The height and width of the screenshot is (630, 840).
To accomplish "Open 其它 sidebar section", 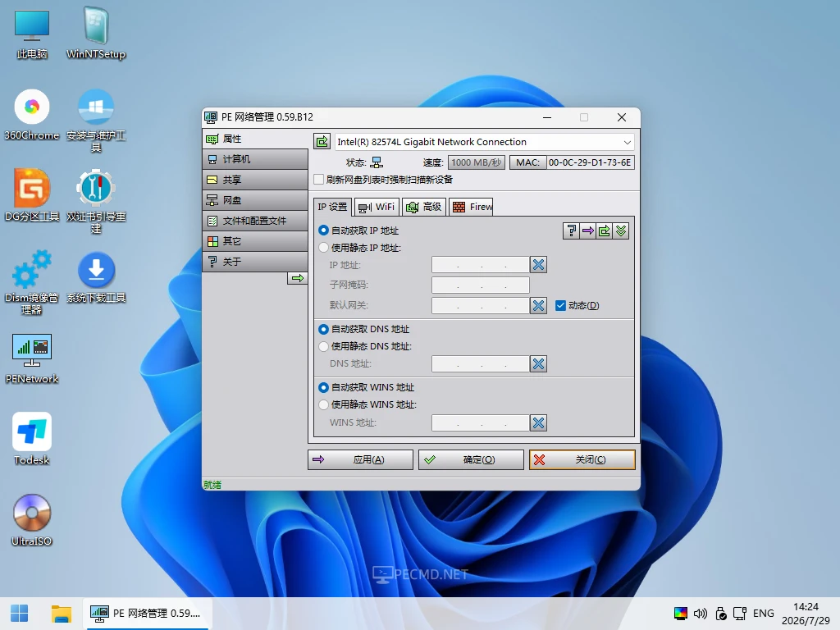I will (x=255, y=240).
